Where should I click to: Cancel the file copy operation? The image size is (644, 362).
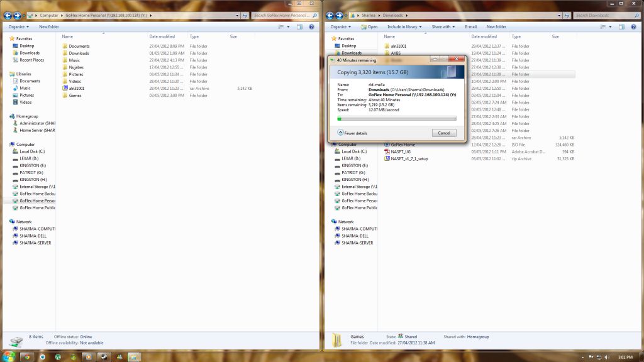[x=444, y=133]
